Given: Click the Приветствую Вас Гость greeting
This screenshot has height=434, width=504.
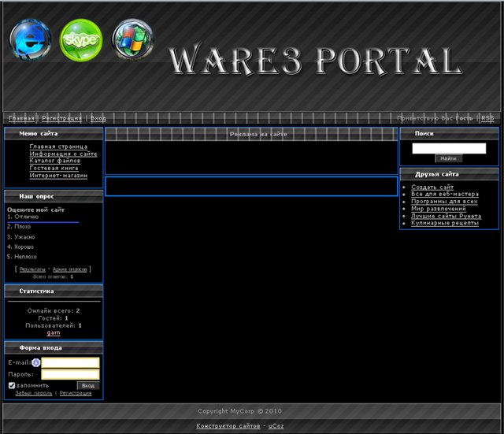Looking at the screenshot, I should click(435, 118).
